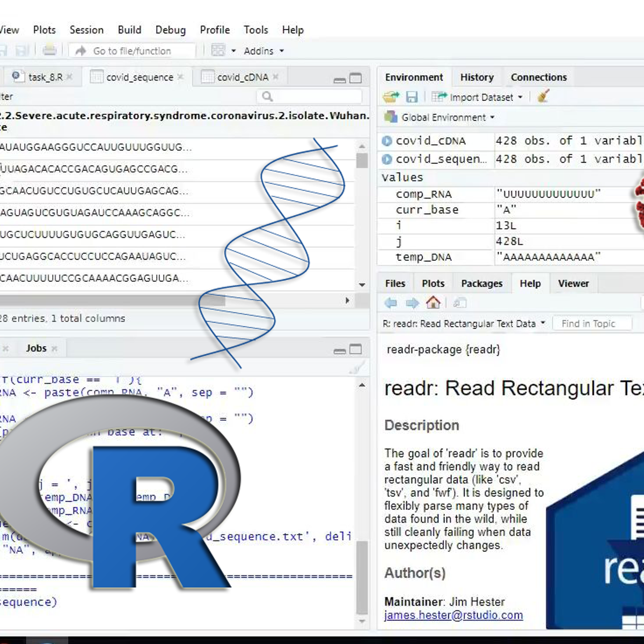
Task: Select the temp_DNA value row
Action: click(511, 257)
